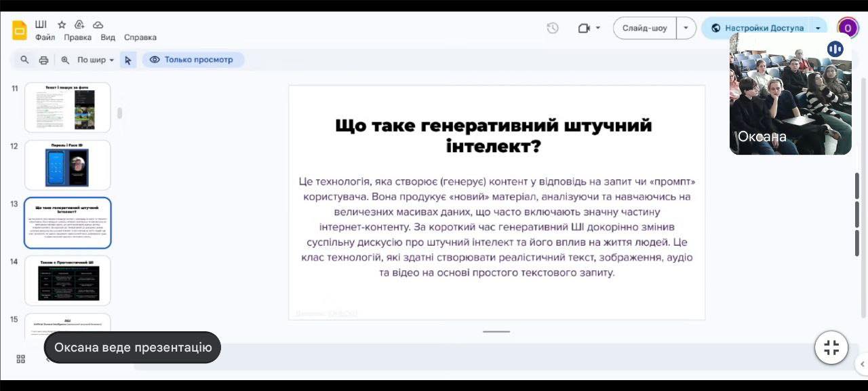Open the grid view icon at bottom left

[x=21, y=359]
